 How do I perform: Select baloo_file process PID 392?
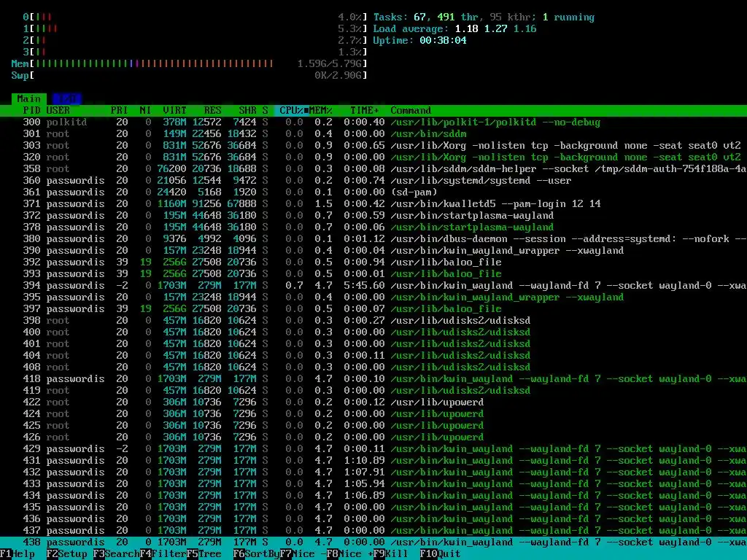(373, 262)
